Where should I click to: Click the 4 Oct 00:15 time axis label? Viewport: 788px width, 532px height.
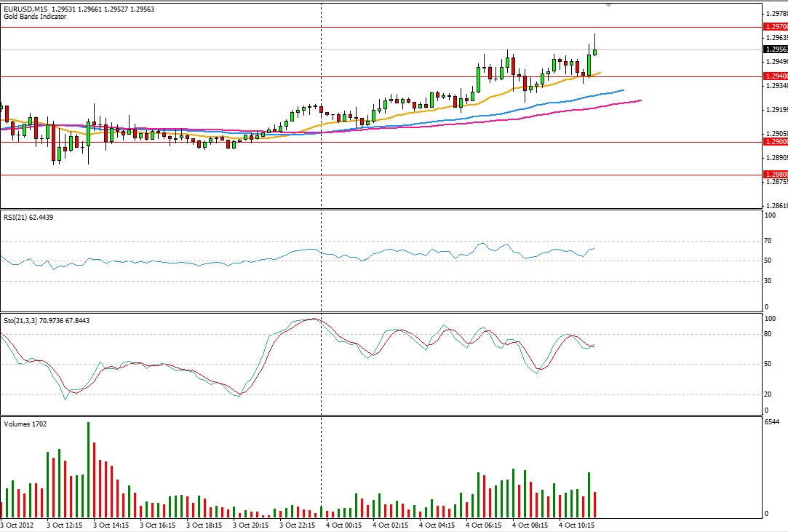pyautogui.click(x=343, y=525)
